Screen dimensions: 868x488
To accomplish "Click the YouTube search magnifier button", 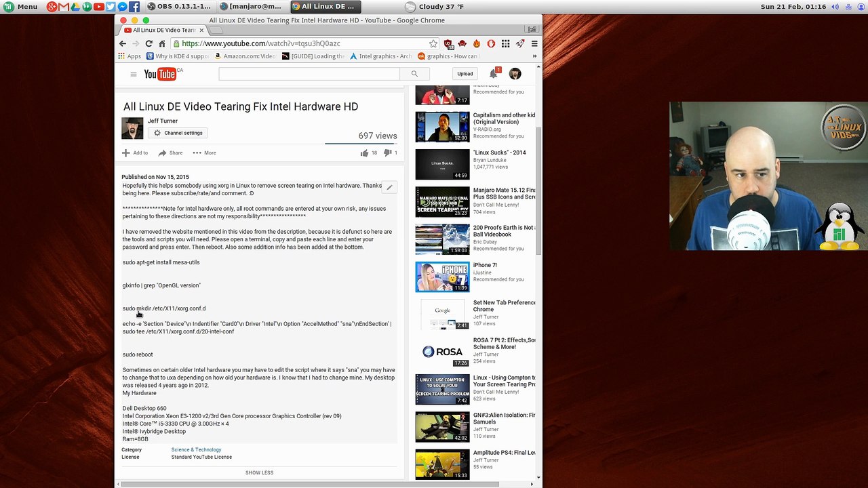I will (x=414, y=74).
